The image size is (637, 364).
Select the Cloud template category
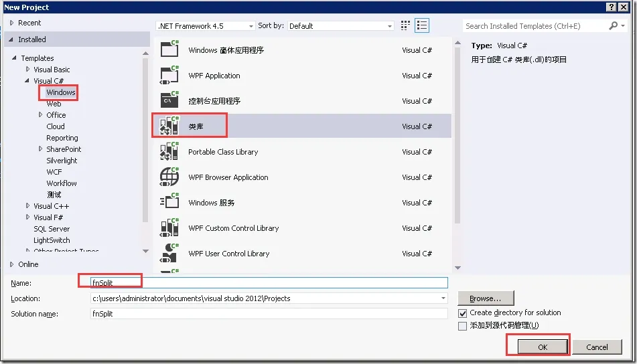[55, 126]
